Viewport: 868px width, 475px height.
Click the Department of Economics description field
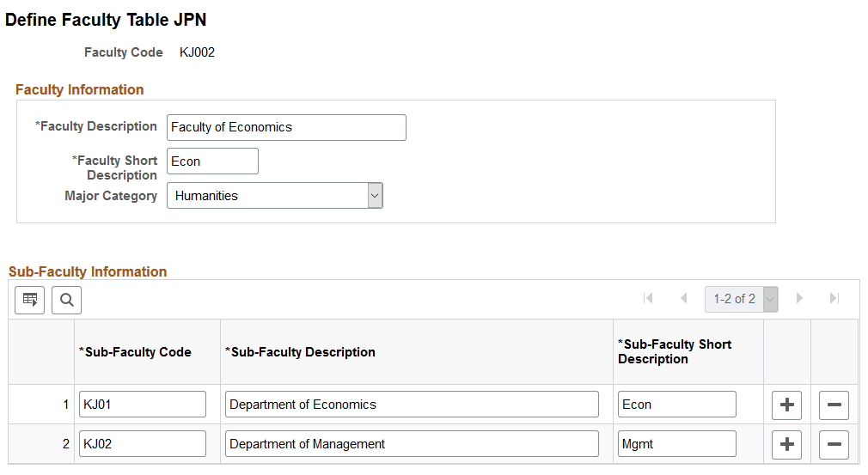[x=412, y=405]
